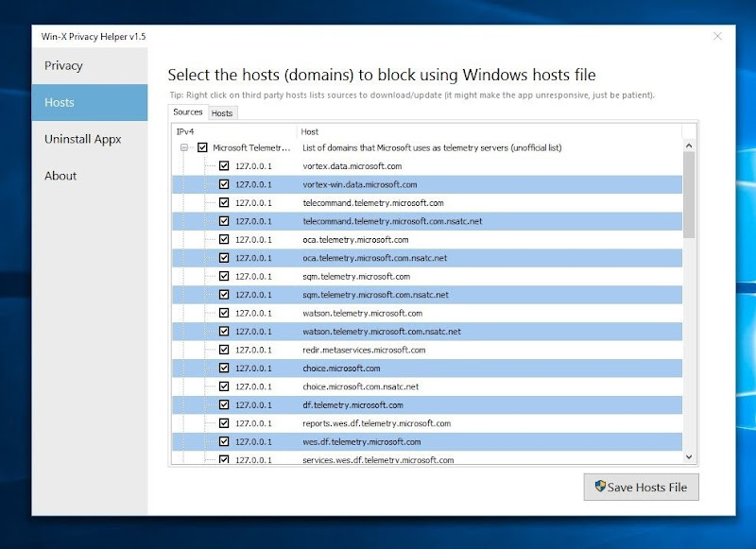756x549 pixels.
Task: Toggle checkbox for telecommand.telemetry.microsoft.com
Action: [x=224, y=202]
